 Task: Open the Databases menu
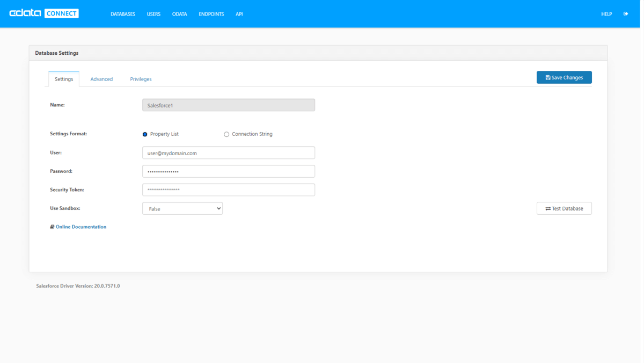[x=123, y=14]
